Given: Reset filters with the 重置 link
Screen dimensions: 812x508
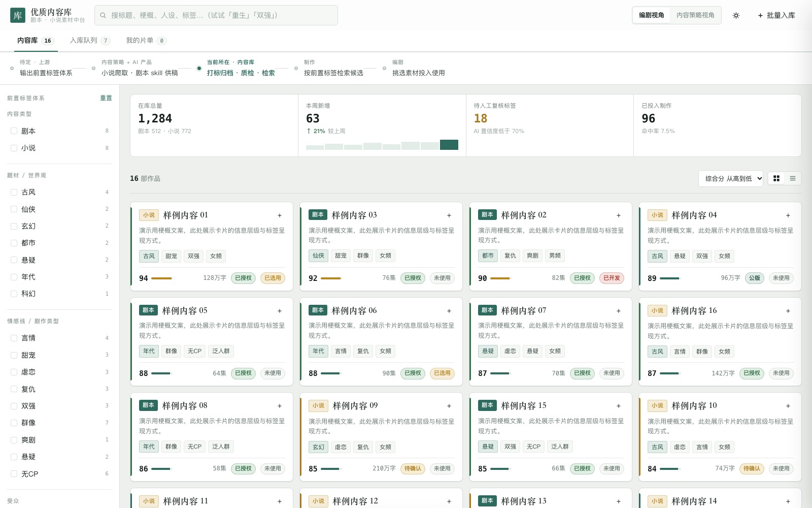Looking at the screenshot, I should pos(106,98).
